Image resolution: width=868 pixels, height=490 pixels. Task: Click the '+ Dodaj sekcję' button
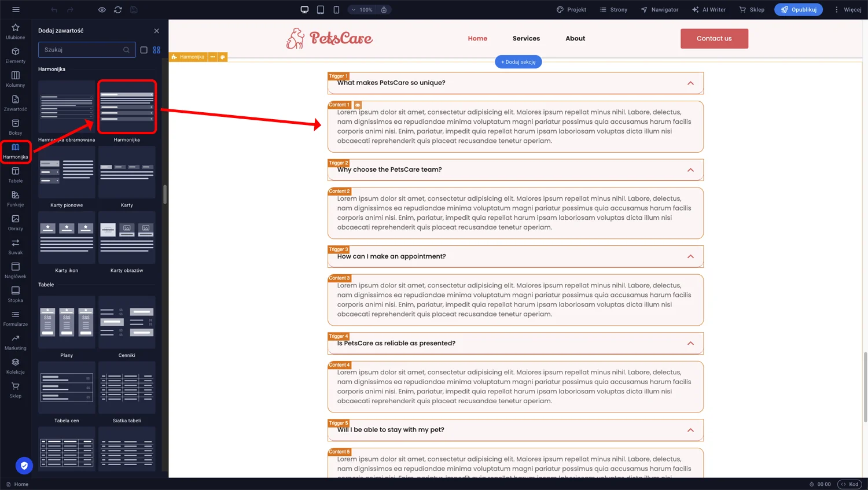pos(518,62)
